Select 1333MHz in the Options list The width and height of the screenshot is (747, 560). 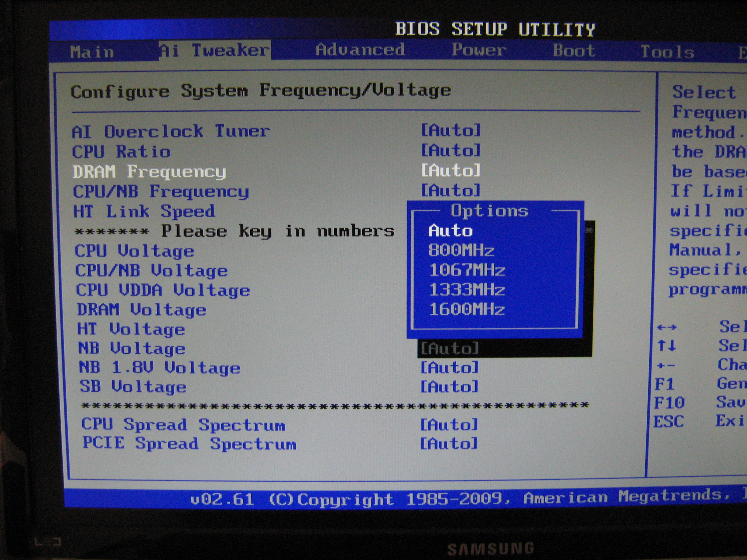point(467,290)
